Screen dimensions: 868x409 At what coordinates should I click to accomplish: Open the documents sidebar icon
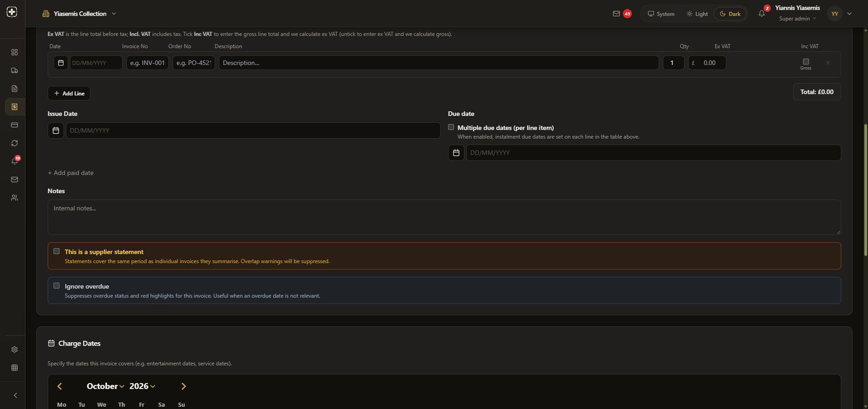(x=15, y=89)
